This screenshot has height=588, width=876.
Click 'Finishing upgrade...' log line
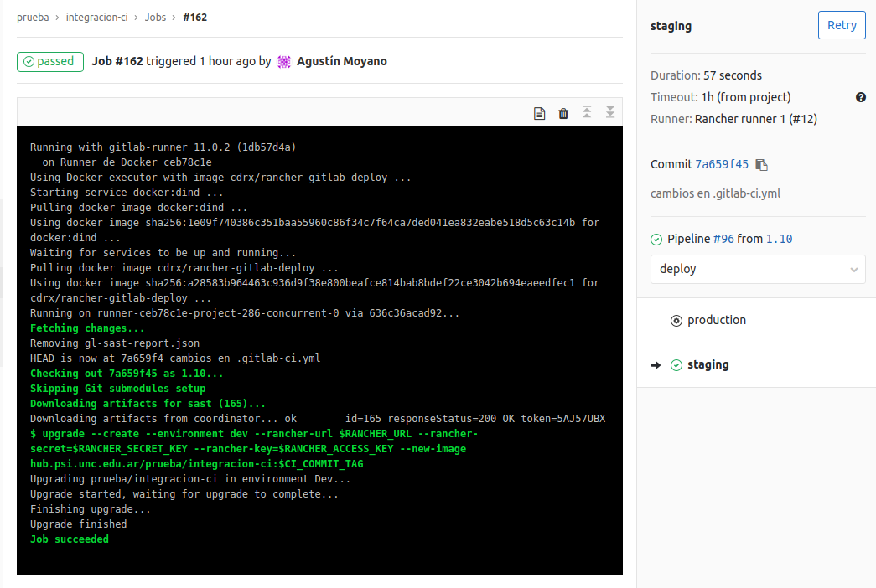tap(90, 509)
